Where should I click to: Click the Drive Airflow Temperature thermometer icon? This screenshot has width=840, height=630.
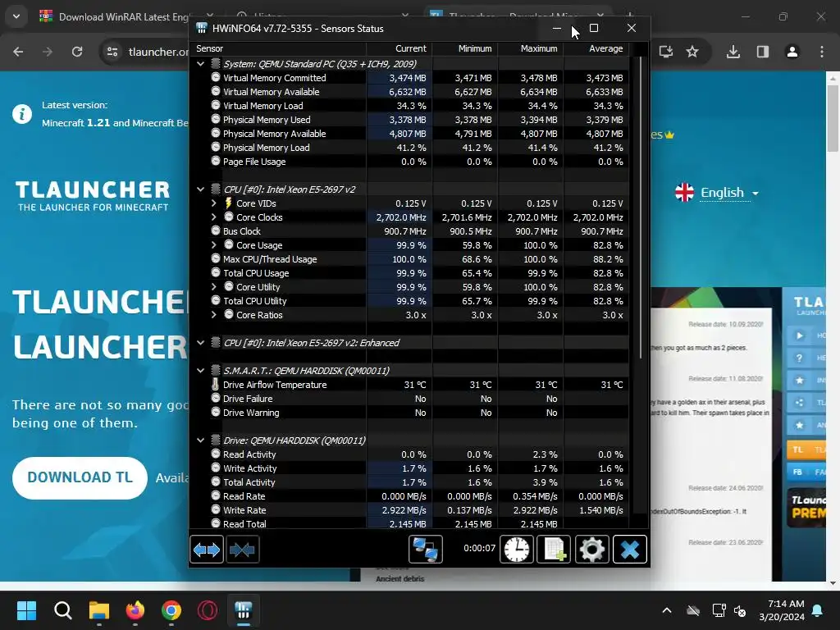point(216,384)
